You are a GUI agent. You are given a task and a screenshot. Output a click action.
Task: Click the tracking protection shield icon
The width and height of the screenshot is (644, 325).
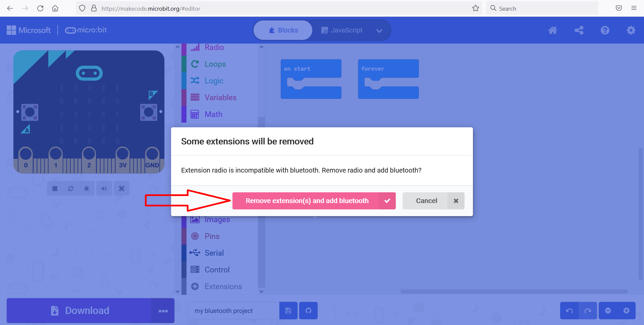82,8
